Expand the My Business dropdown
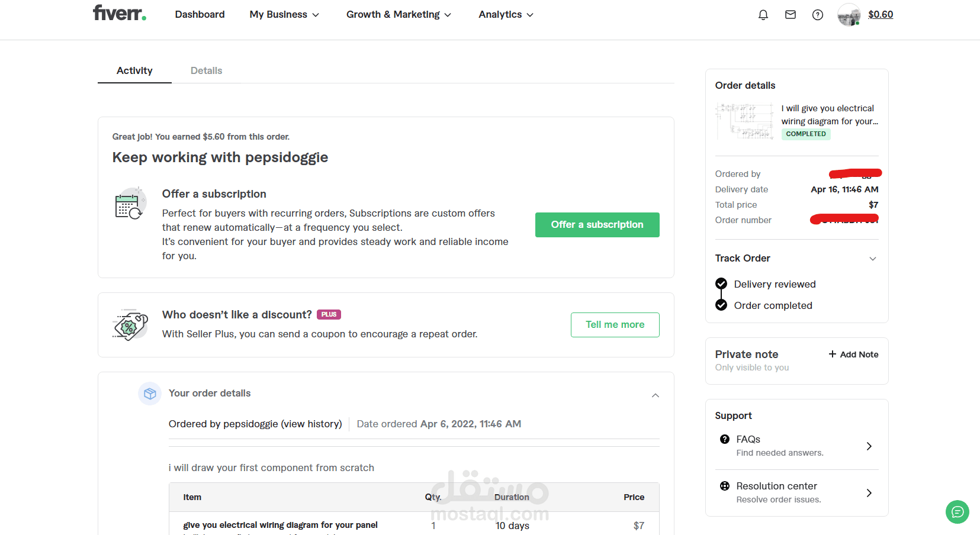The width and height of the screenshot is (980, 535). click(x=284, y=15)
